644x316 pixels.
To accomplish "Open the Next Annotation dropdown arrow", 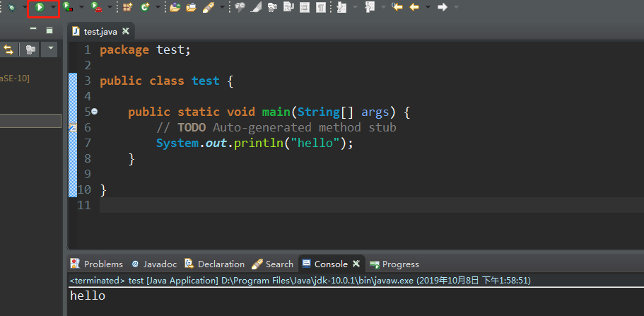I will (356, 7).
